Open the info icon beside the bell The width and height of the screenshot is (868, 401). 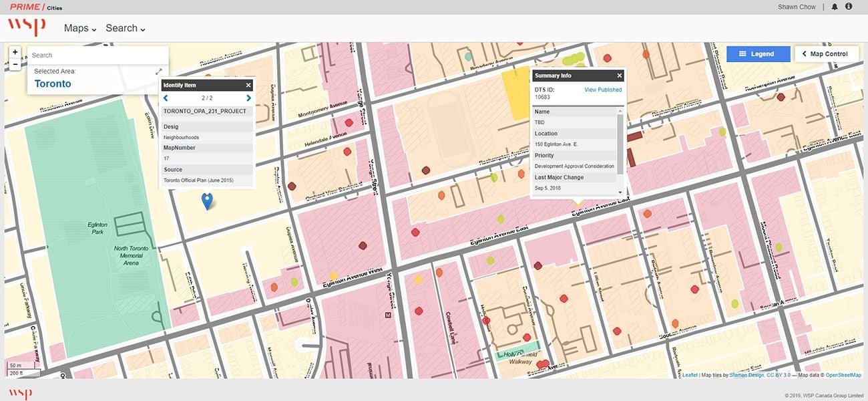[x=849, y=7]
